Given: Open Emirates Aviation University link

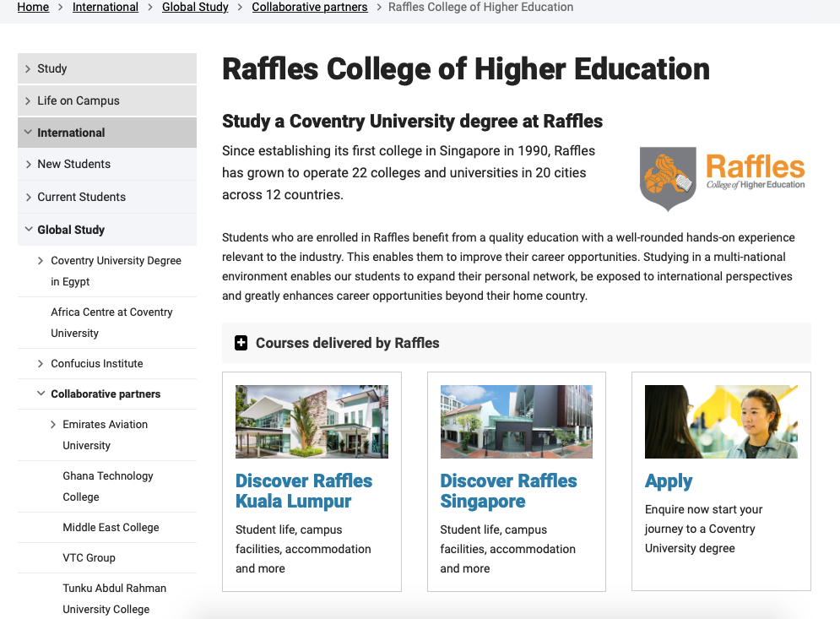Looking at the screenshot, I should pos(105,435).
